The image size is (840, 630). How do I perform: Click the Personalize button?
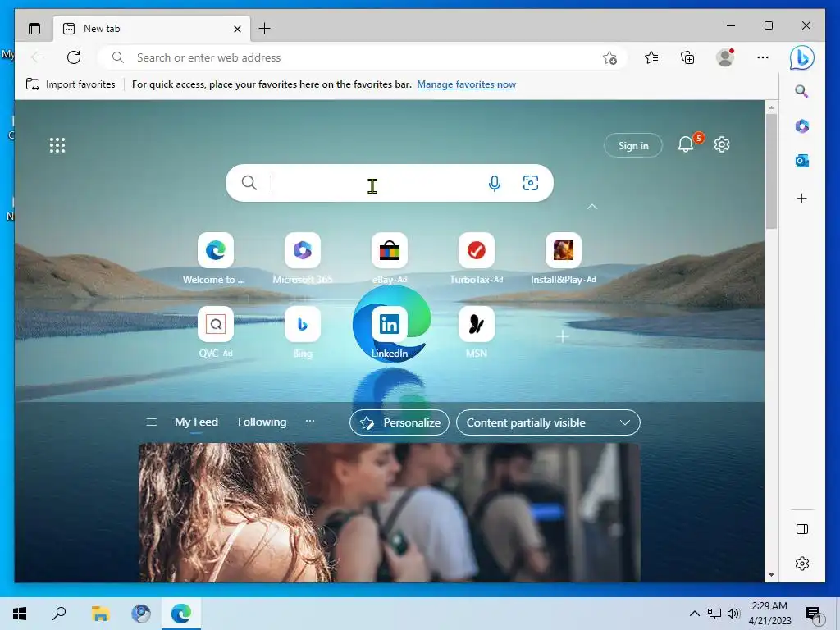coord(399,422)
